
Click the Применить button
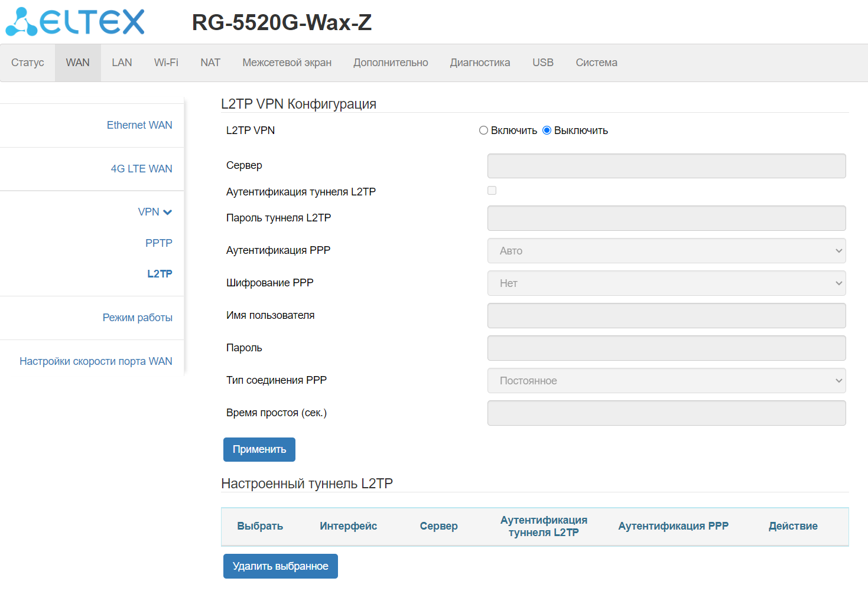[259, 449]
